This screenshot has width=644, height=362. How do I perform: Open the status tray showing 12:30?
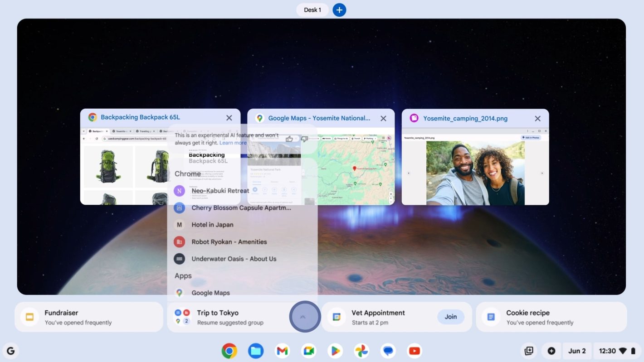click(x=616, y=351)
